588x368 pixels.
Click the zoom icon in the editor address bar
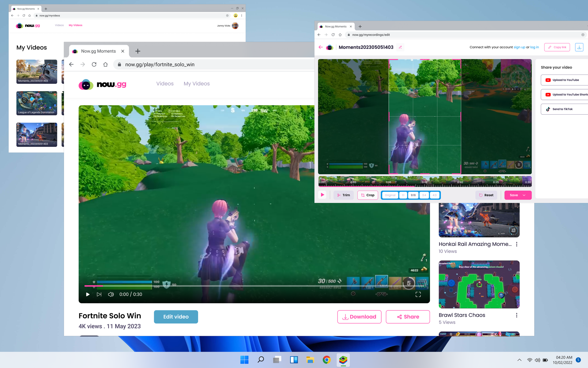[583, 35]
